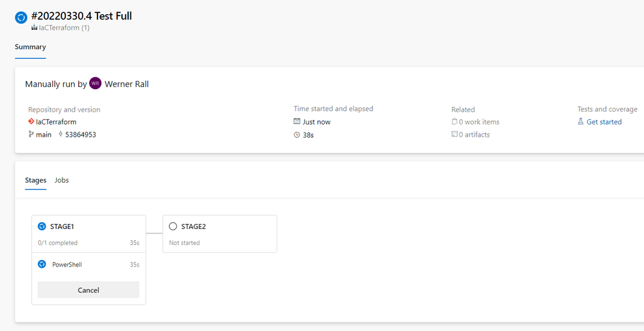644x331 pixels.
Task: Open the IaCTerraform repository link
Action: (55, 121)
